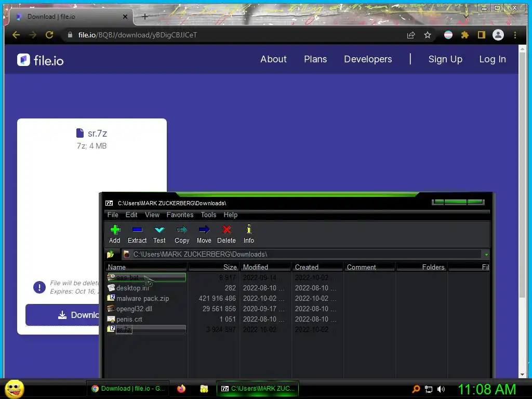This screenshot has width=532, height=399.
Task: Sort files by the Modified column
Action: [265, 268]
